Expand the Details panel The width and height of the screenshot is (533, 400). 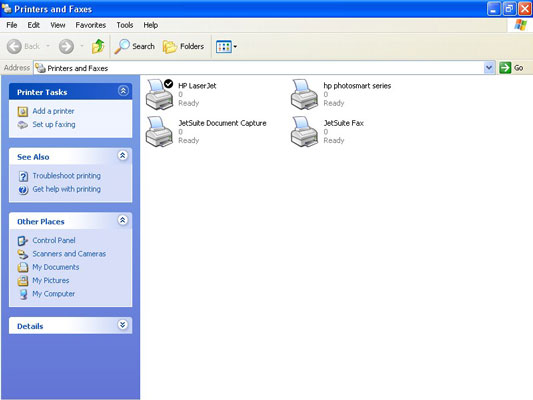pos(123,325)
